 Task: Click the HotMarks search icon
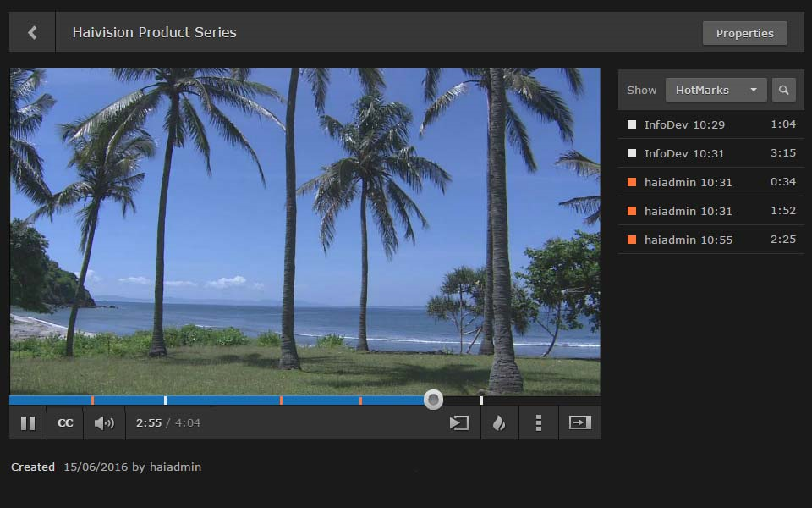coord(783,90)
